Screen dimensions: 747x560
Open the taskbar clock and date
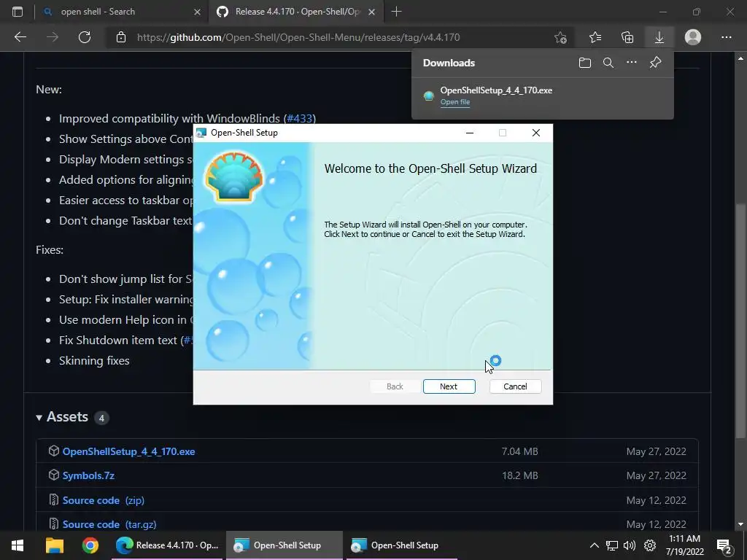click(x=684, y=545)
